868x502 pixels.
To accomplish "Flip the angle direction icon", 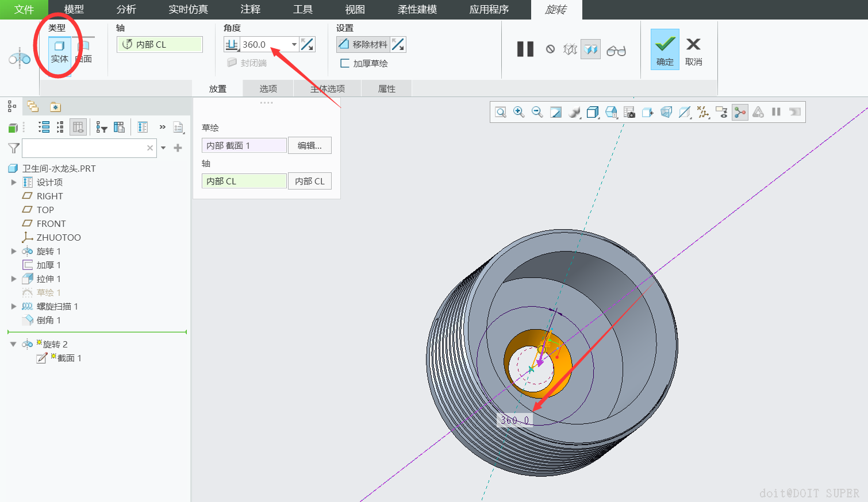I will [308, 44].
